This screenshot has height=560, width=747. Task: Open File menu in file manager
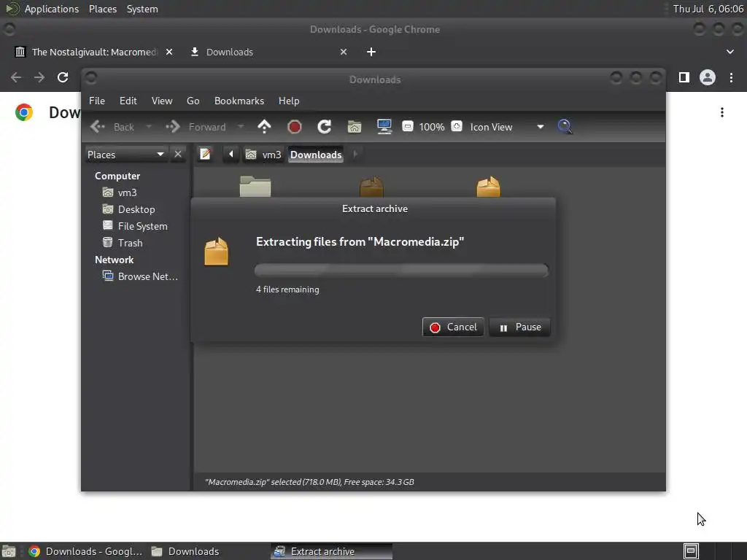pyautogui.click(x=97, y=101)
